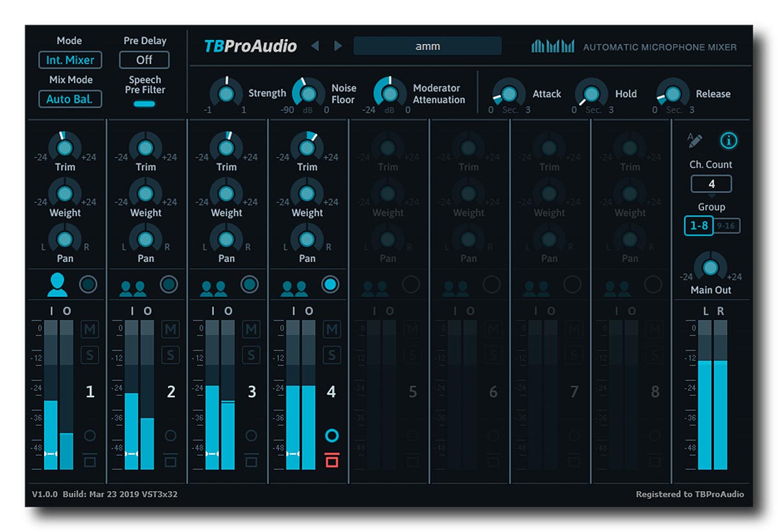
Task: Click channel 3 two-person icon
Action: tap(213, 288)
